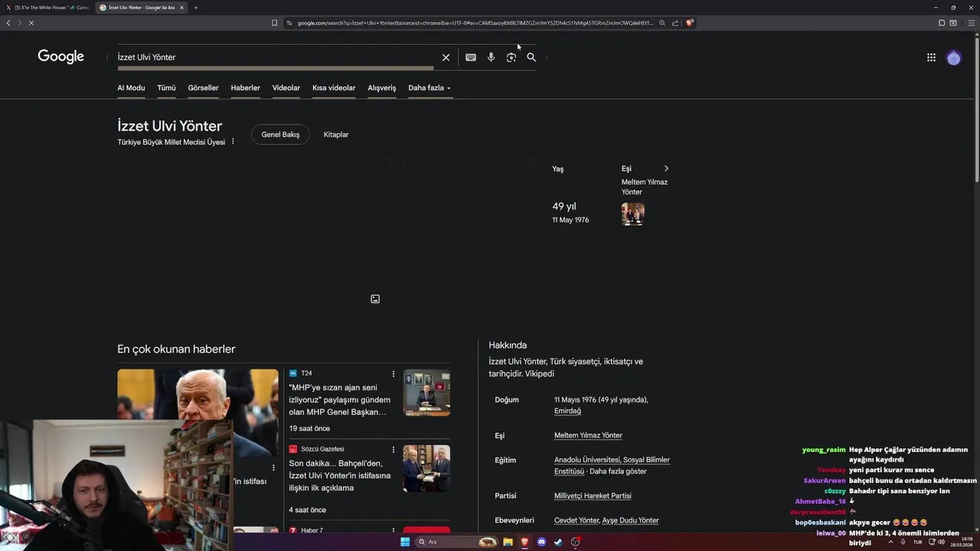Open the on-screen keyboard input tool
This screenshot has height=551, width=980.
click(471, 57)
